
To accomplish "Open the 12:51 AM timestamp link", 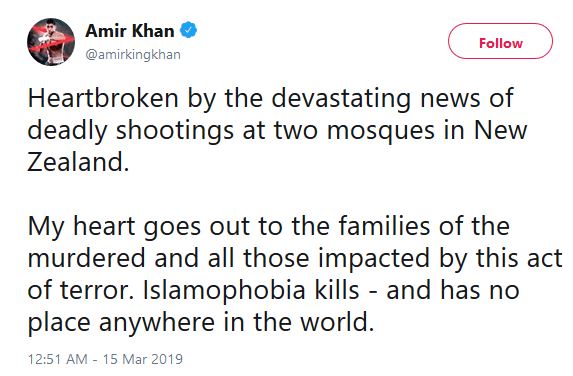I will point(58,359).
